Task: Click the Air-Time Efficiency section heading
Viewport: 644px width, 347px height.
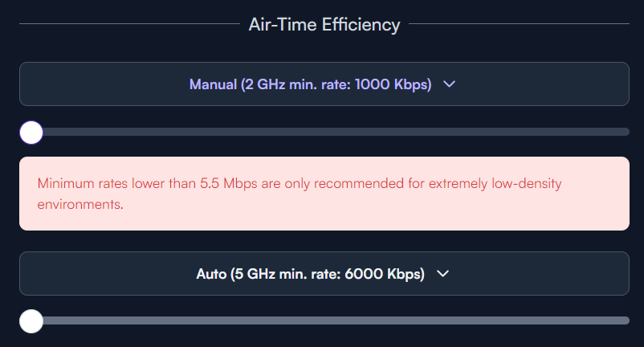Action: click(324, 25)
